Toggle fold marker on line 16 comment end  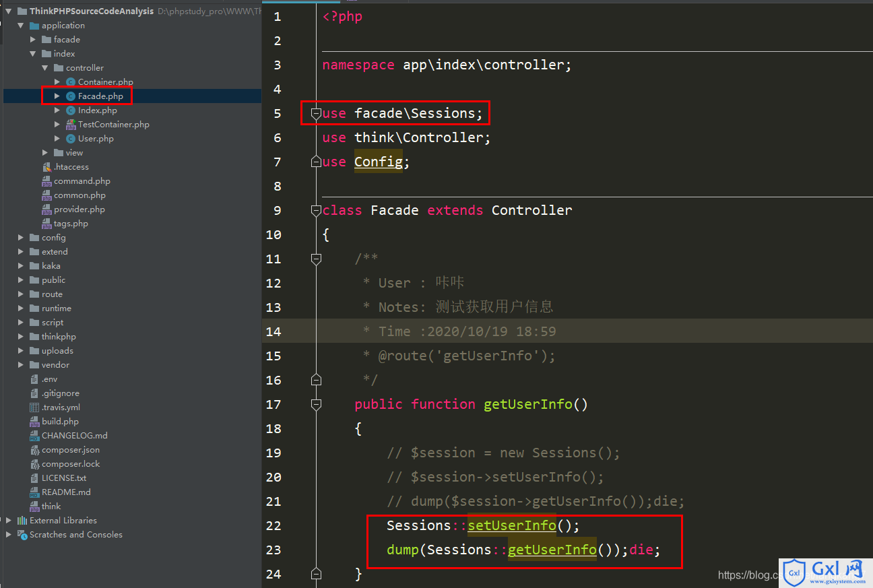click(x=316, y=380)
